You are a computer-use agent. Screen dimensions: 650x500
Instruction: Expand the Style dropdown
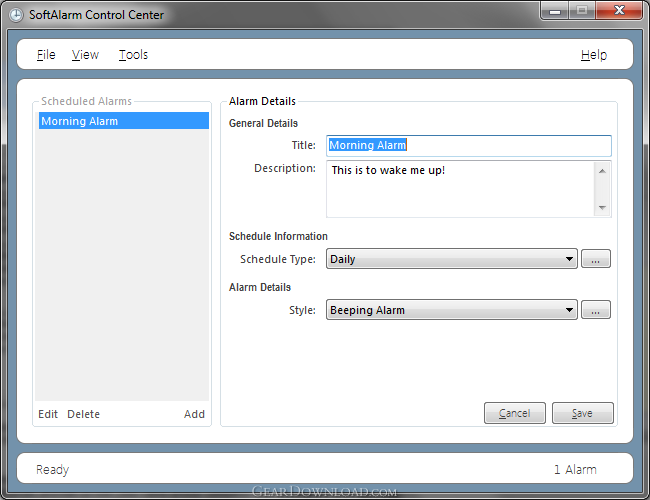click(x=451, y=310)
